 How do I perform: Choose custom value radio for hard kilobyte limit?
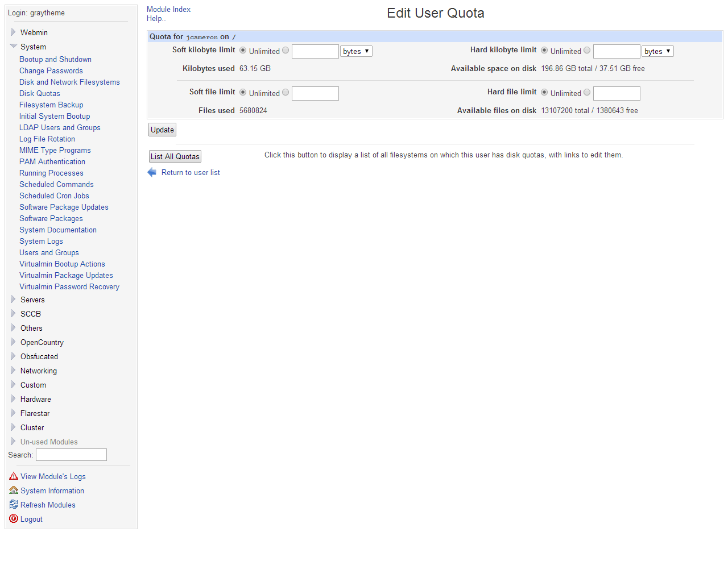coord(587,51)
